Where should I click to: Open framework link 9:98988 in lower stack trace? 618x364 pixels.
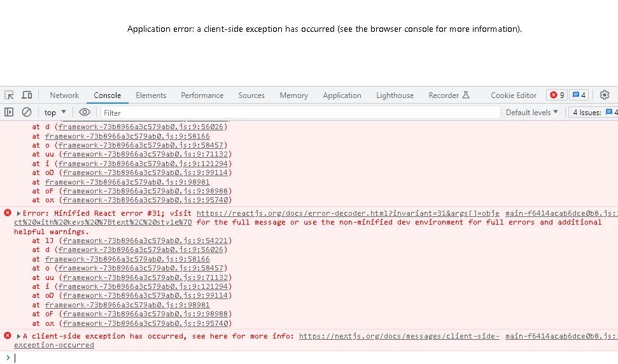click(145, 314)
